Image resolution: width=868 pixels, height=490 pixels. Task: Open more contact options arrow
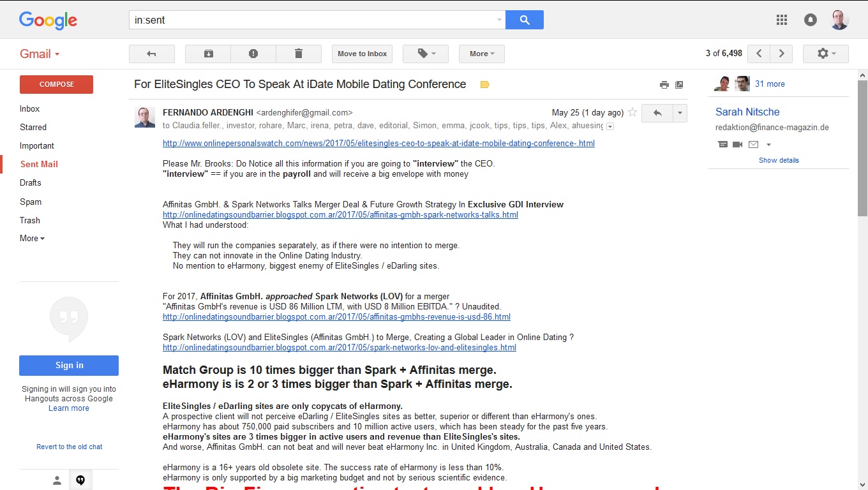pyautogui.click(x=768, y=145)
